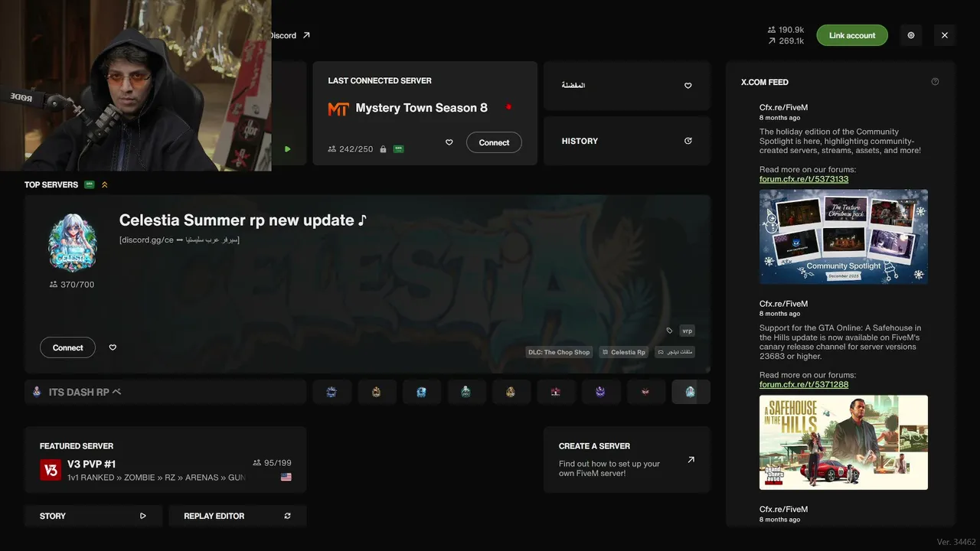
Task: Click the Mystery Town MT logo
Action: 338,109
